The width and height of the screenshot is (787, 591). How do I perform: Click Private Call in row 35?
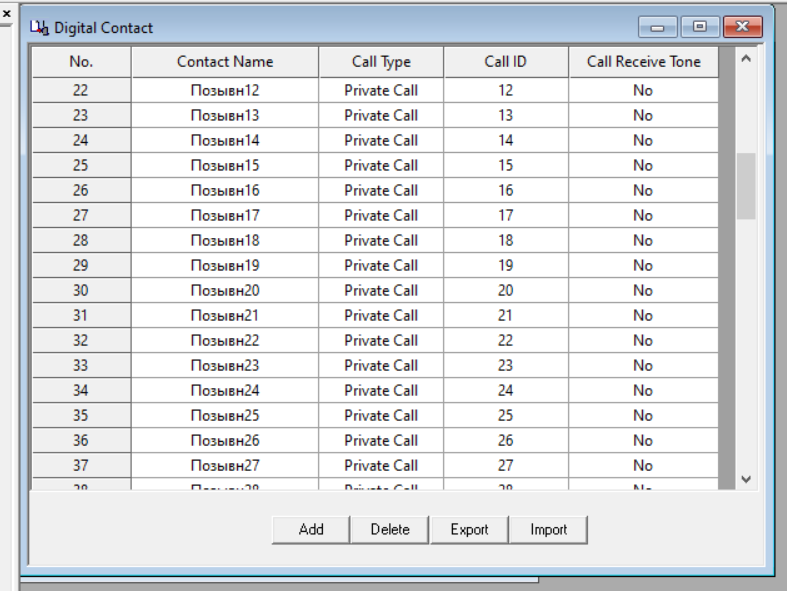(x=381, y=416)
